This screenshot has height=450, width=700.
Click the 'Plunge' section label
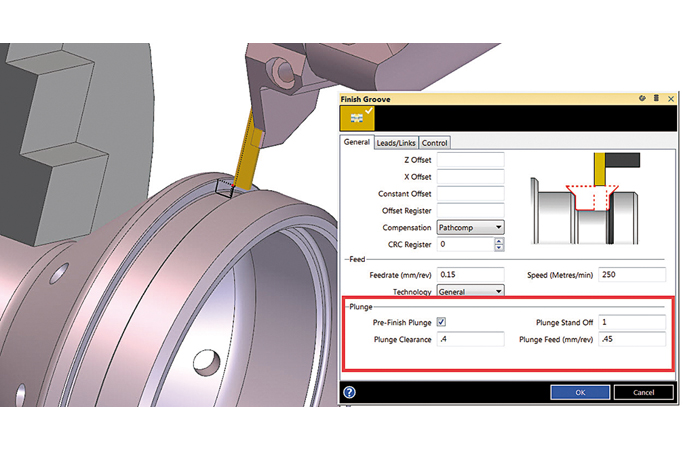[361, 307]
